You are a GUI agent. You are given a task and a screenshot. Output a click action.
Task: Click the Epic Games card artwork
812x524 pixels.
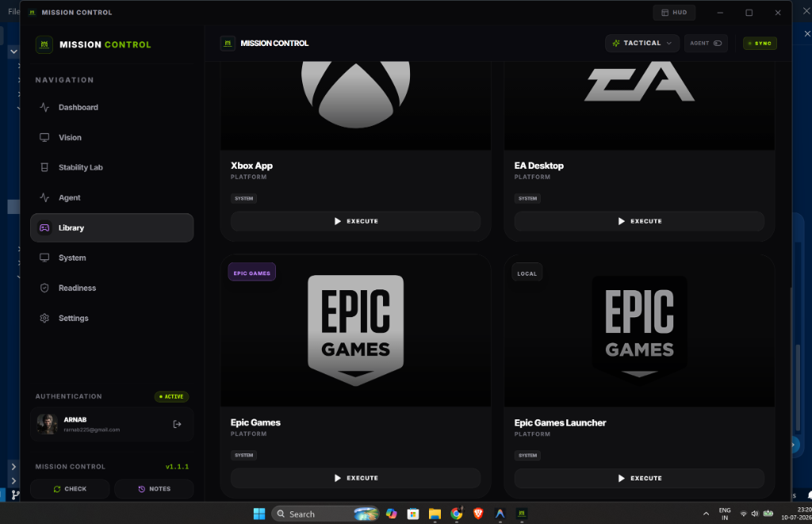click(x=356, y=331)
